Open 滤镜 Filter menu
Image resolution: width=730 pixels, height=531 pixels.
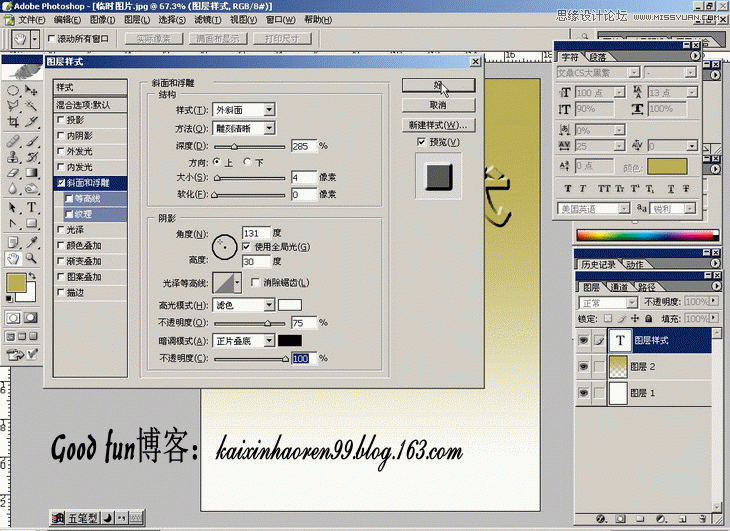click(x=208, y=20)
